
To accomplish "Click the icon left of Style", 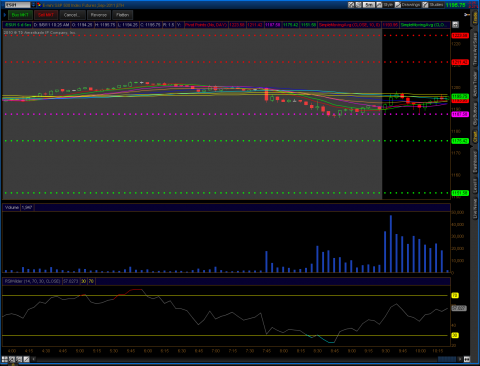I will [x=379, y=5].
